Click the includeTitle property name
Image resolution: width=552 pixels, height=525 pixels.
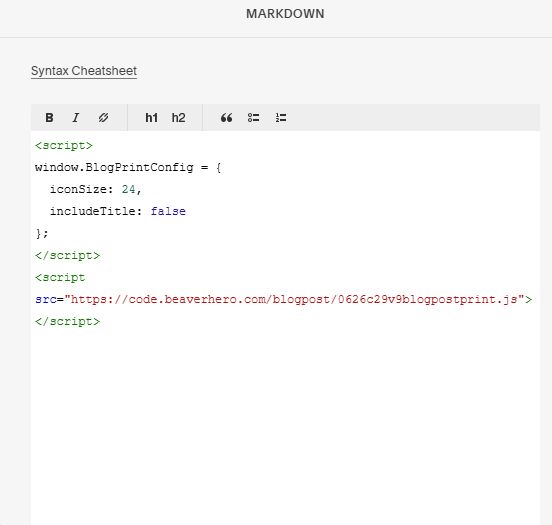click(x=92, y=211)
